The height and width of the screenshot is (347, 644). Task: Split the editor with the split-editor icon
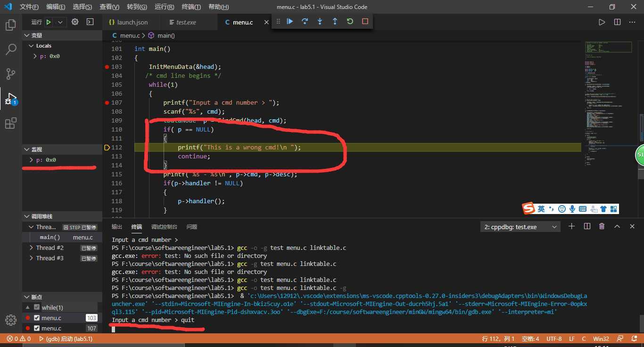(617, 22)
